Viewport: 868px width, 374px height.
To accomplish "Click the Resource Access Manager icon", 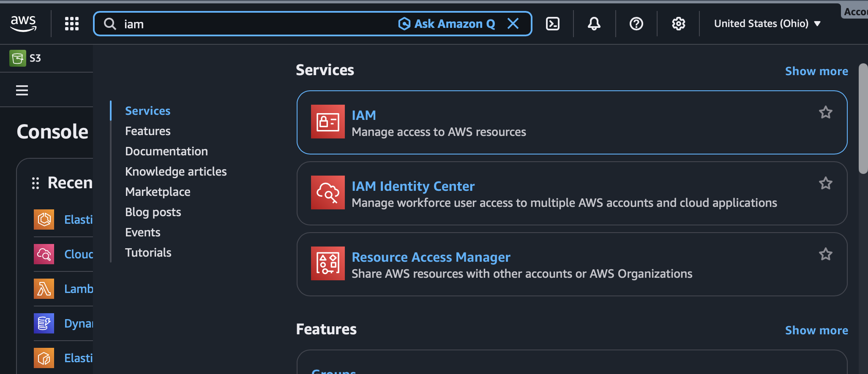I will click(328, 263).
